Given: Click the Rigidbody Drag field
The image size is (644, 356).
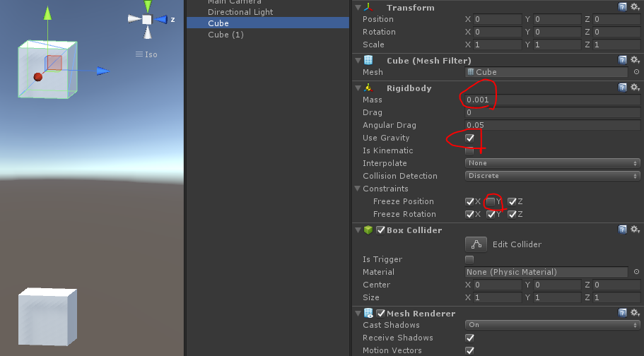Looking at the screenshot, I should coord(552,112).
